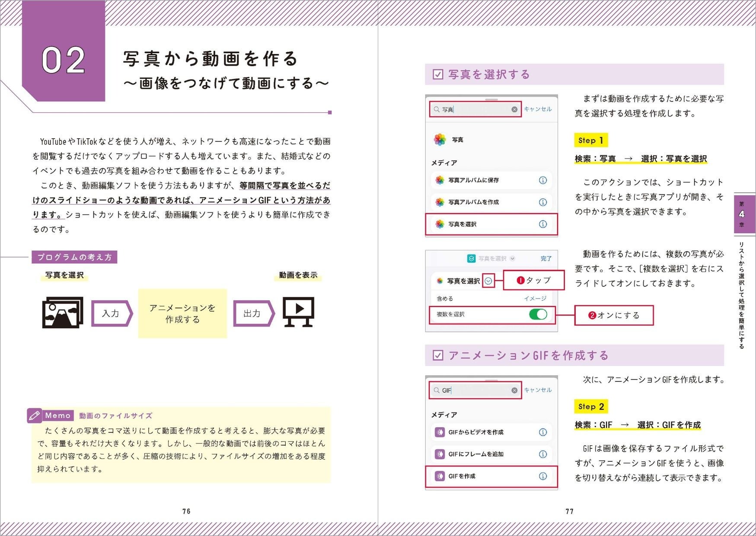Screen dimensions: 756x536
Task: Toggle the 複数を選択 switch
Action: (538, 314)
